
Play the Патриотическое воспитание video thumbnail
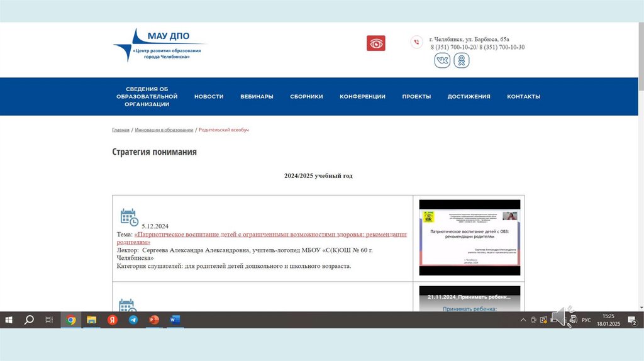pyautogui.click(x=469, y=237)
